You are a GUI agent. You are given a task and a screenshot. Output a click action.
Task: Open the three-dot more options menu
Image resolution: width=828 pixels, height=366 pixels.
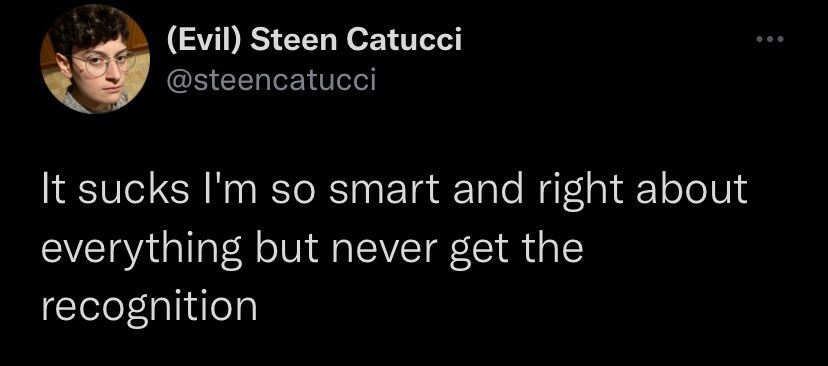pos(770,40)
